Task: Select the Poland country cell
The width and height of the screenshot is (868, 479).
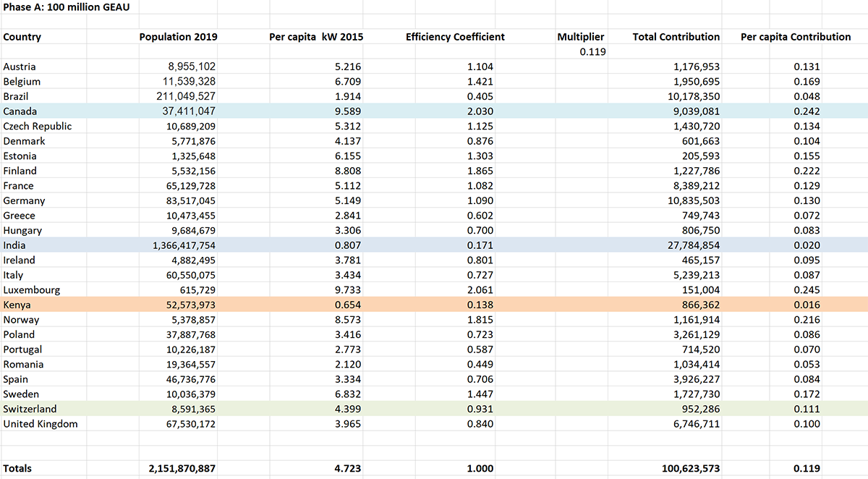Action: pos(19,334)
